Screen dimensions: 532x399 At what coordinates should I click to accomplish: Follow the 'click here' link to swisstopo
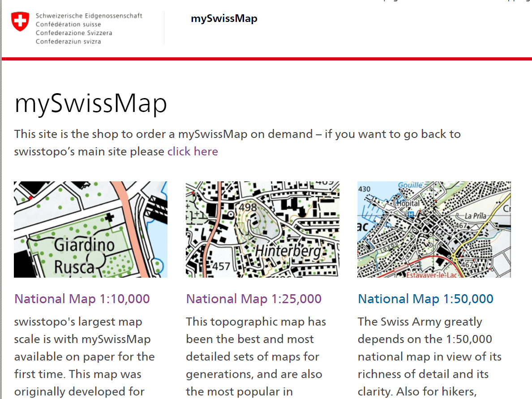193,151
